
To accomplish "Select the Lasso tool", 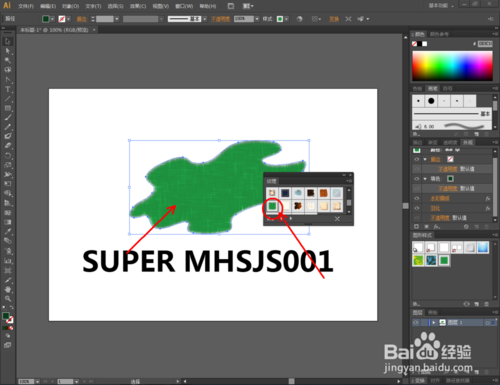I will click(x=8, y=70).
